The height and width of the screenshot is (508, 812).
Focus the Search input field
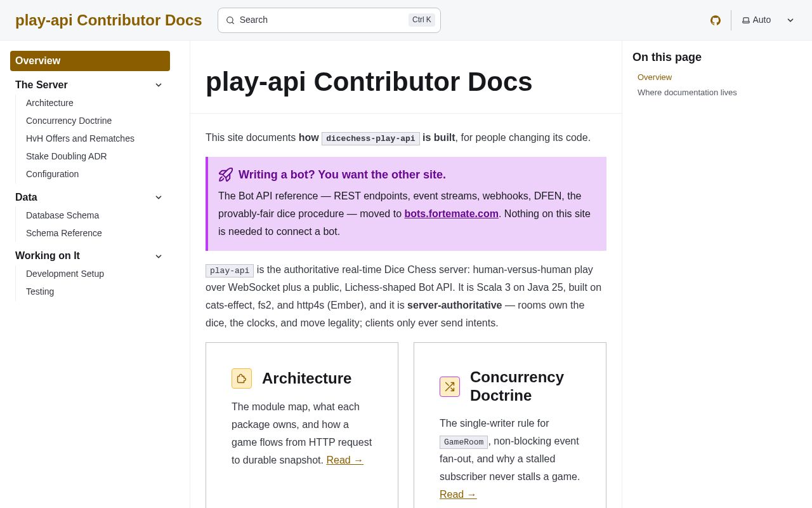pyautogui.click(x=329, y=20)
